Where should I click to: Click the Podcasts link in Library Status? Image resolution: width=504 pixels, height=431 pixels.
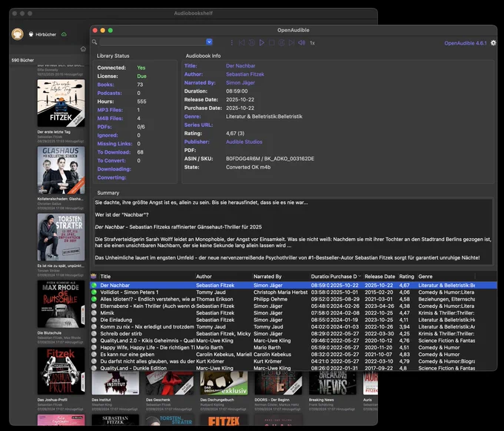click(110, 93)
